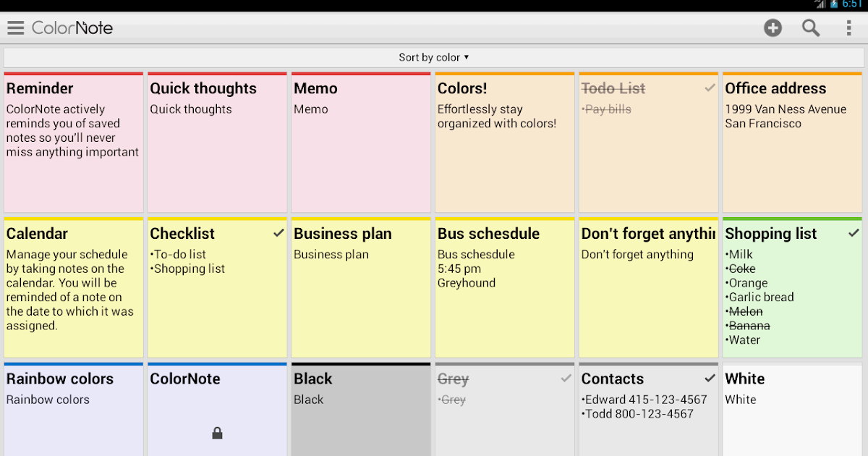The height and width of the screenshot is (456, 868).
Task: Tap the faded checkmark on Todo List
Action: 709,87
